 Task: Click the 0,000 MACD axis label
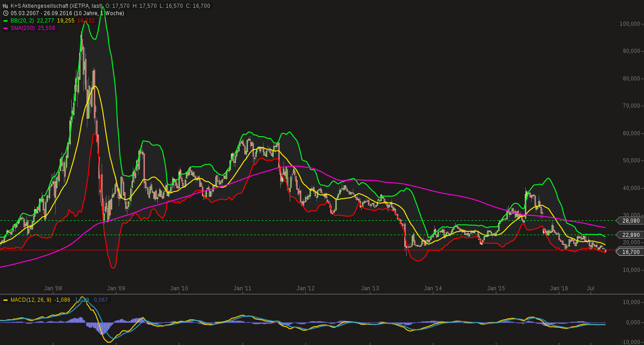633,322
